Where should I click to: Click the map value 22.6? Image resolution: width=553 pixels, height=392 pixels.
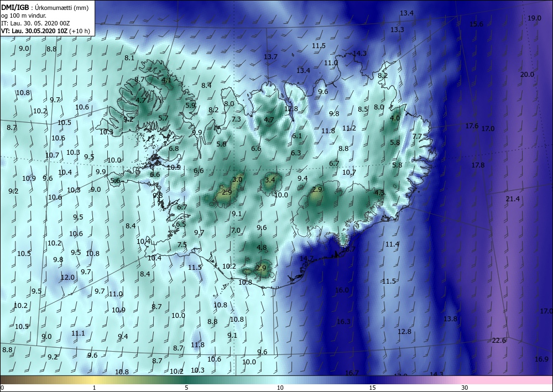pyautogui.click(x=499, y=340)
